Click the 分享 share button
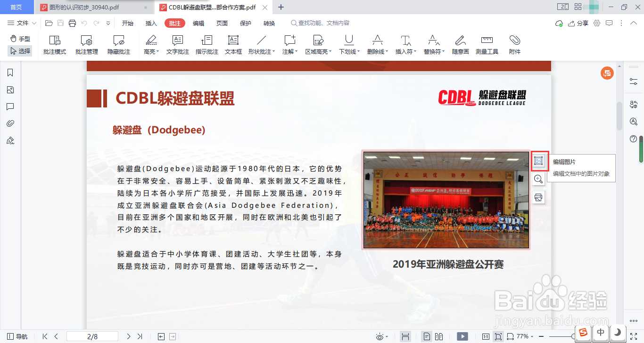Screen dimensions: 644x343 tap(578, 23)
